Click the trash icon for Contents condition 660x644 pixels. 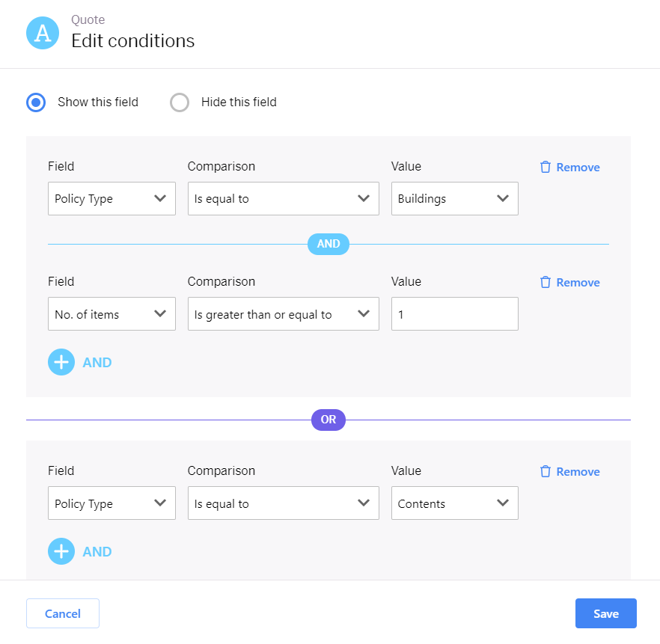pos(545,471)
